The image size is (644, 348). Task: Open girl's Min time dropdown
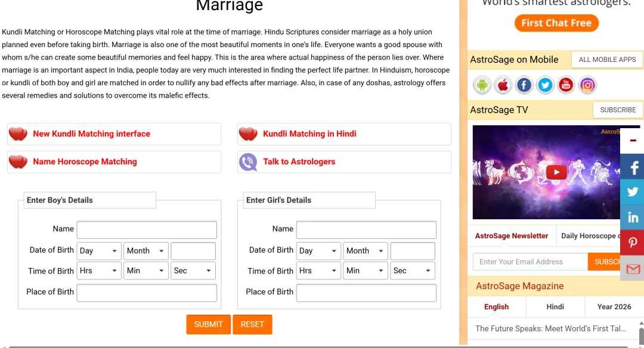pos(366,271)
